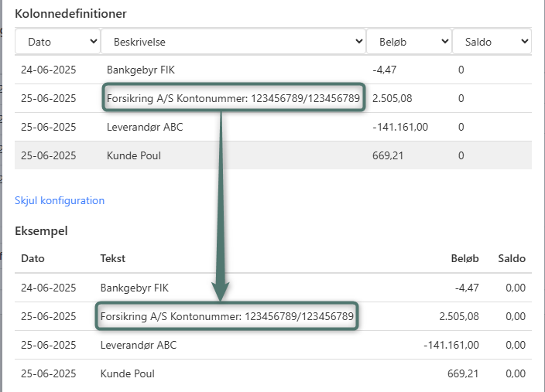Click the Tekst column header in Eksempel
The image size is (545, 392).
click(x=113, y=258)
